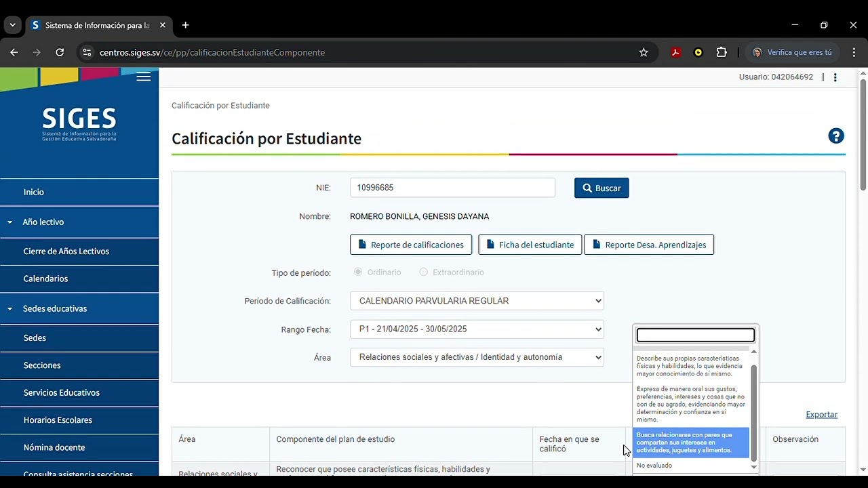868x488 pixels.
Task: Click the Calificación por Estudiante breadcrumb
Action: point(220,106)
